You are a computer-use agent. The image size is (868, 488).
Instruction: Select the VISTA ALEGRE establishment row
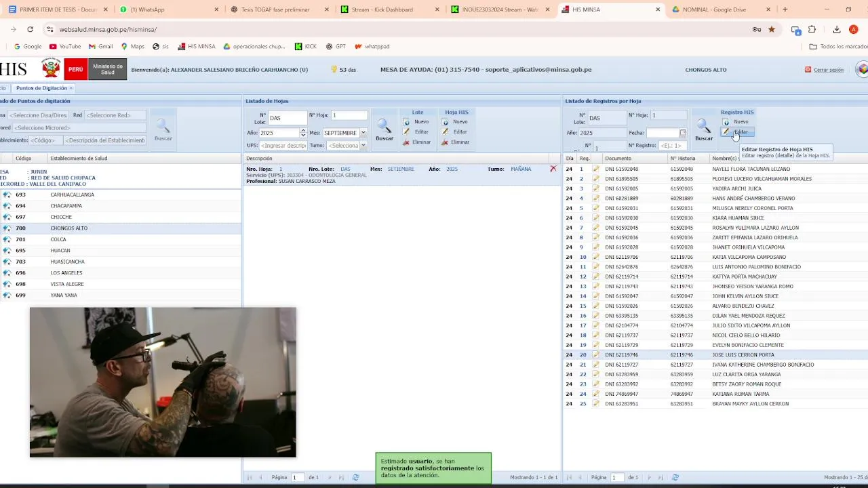121,284
